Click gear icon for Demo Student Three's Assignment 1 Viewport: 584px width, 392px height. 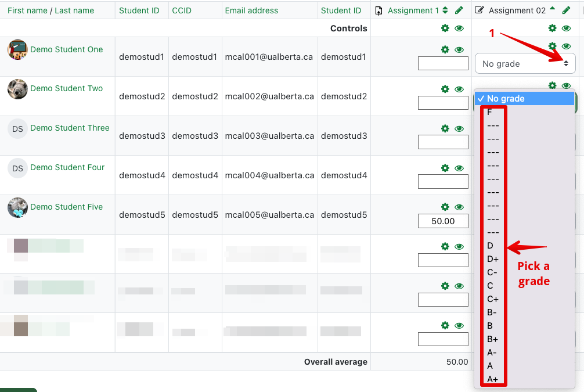point(445,128)
